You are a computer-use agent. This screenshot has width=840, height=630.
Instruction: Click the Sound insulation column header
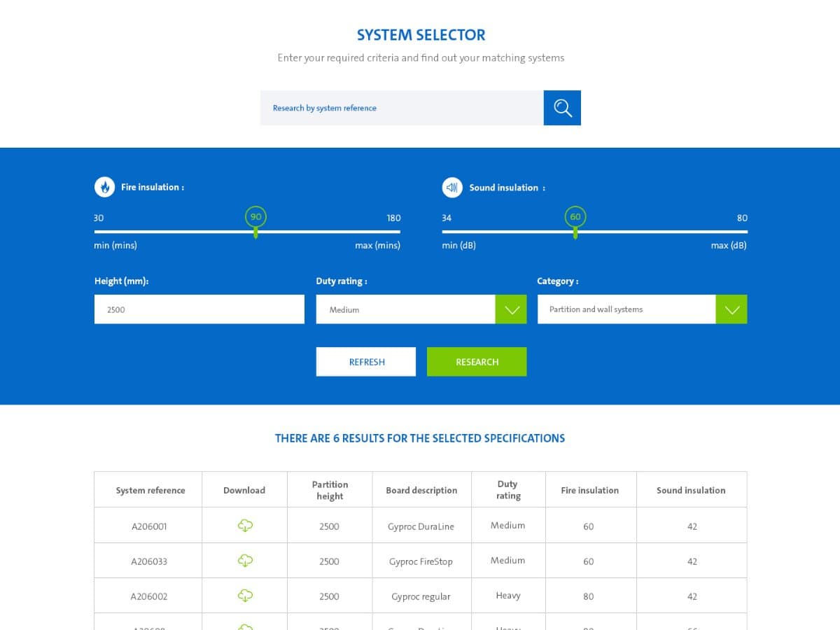691,490
